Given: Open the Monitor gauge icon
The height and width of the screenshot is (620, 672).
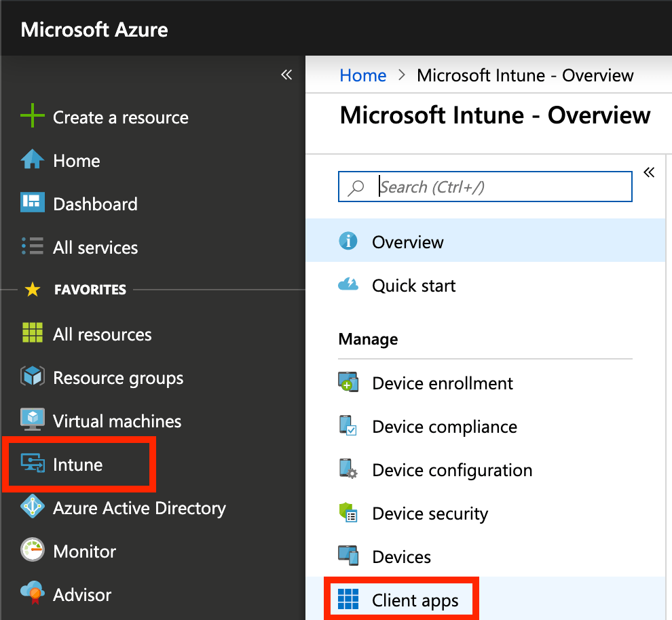Looking at the screenshot, I should [x=33, y=549].
